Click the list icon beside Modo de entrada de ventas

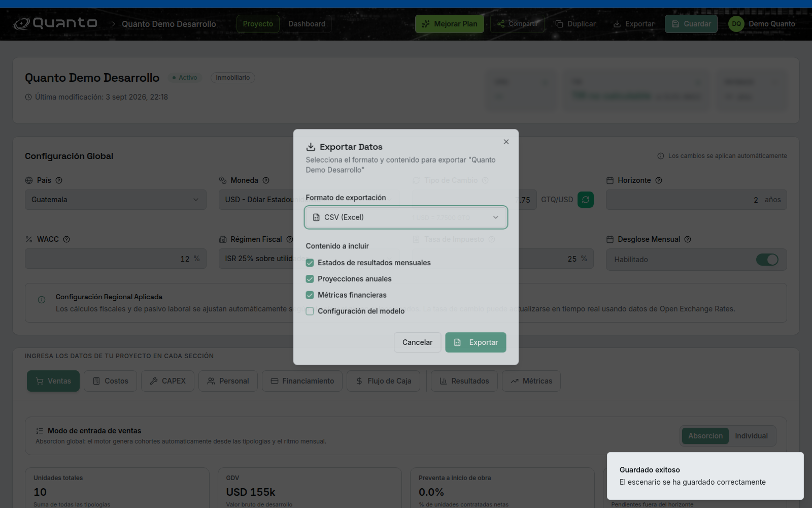coord(40,431)
